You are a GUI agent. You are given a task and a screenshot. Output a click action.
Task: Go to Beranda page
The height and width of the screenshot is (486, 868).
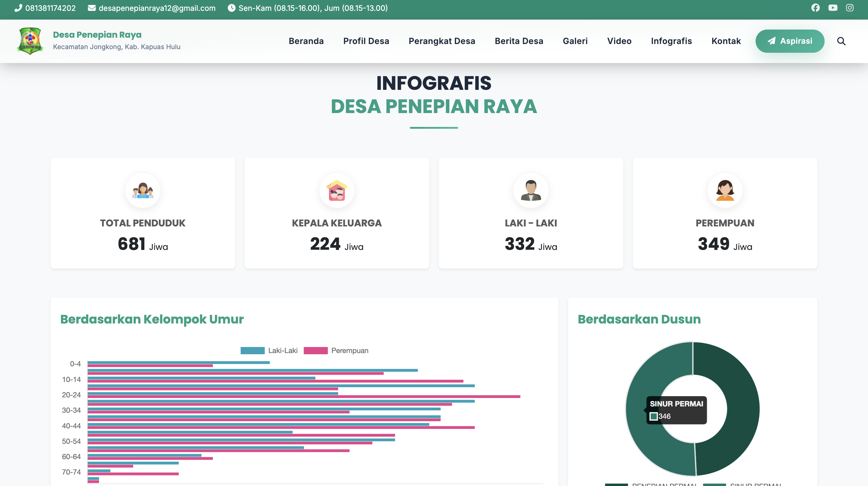pos(306,41)
